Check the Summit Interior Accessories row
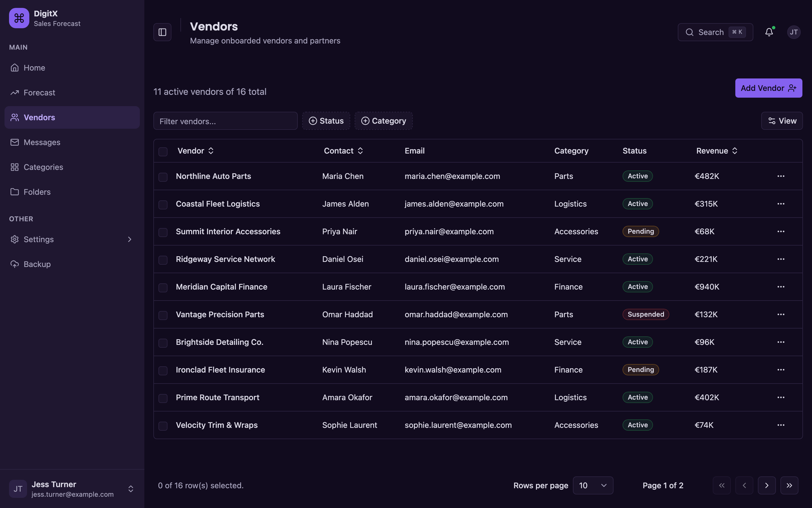 coord(163,233)
